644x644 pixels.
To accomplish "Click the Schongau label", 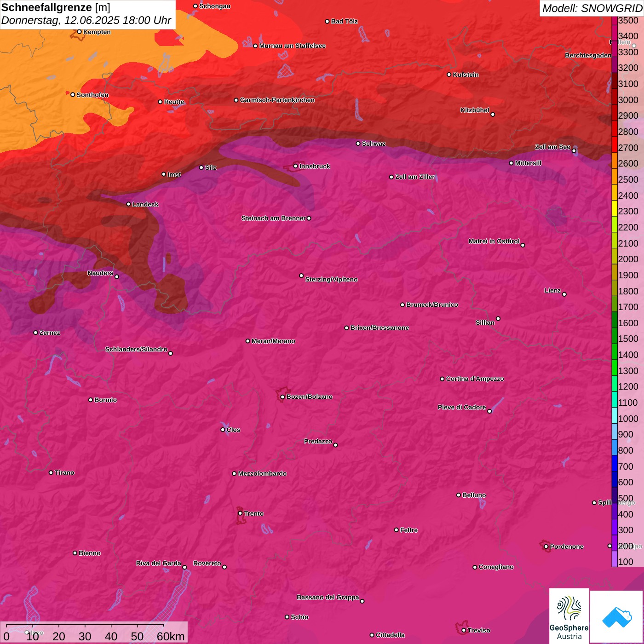I will pyautogui.click(x=214, y=6).
